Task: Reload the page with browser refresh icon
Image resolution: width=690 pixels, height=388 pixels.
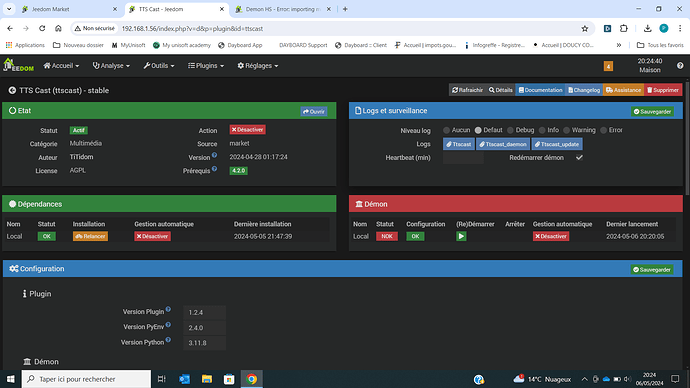Action: pos(42,29)
